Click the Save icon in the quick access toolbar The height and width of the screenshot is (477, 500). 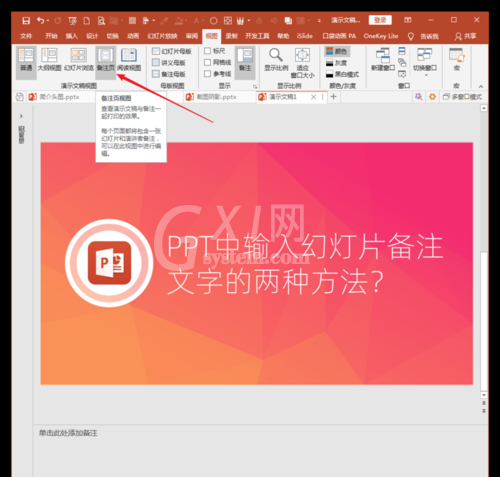pyautogui.click(x=26, y=21)
